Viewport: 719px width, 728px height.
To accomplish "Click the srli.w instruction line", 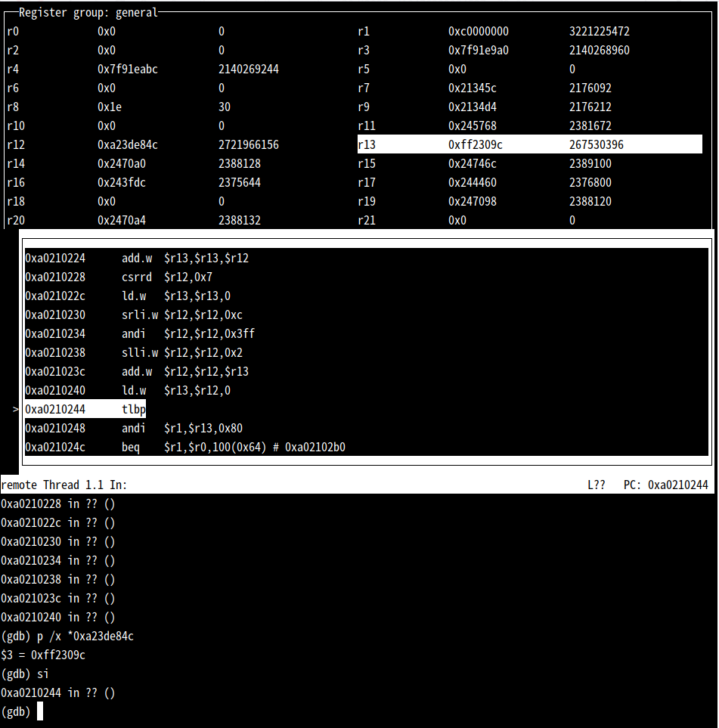I will click(134, 314).
